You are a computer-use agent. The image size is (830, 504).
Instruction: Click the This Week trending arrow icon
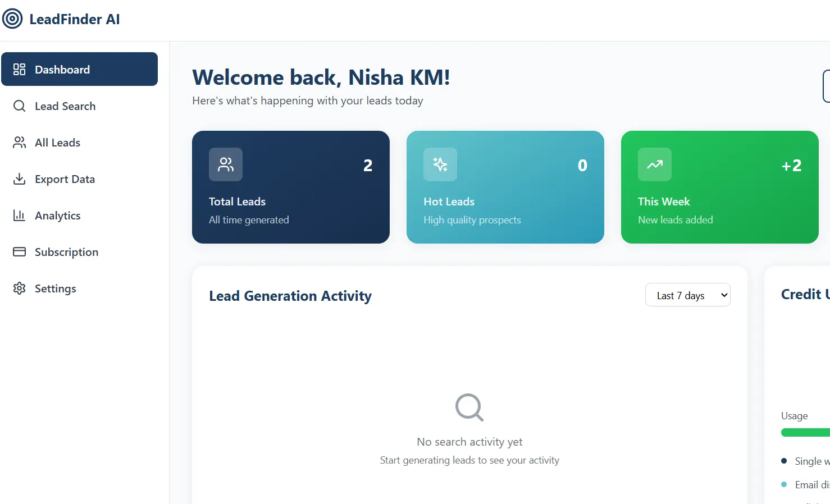[x=655, y=164]
